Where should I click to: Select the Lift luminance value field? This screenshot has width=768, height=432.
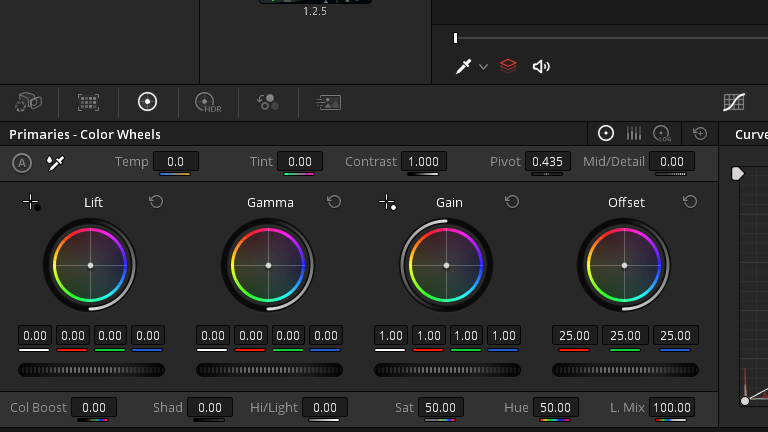pyautogui.click(x=35, y=336)
